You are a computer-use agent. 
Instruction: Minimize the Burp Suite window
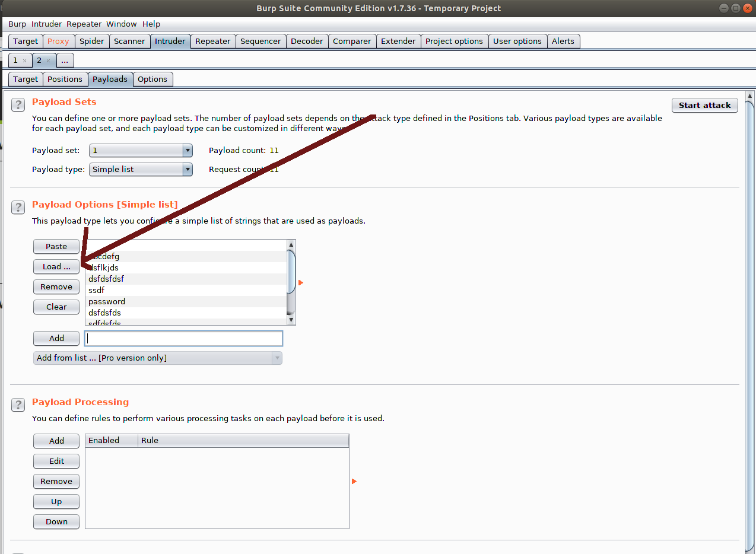[723, 8]
